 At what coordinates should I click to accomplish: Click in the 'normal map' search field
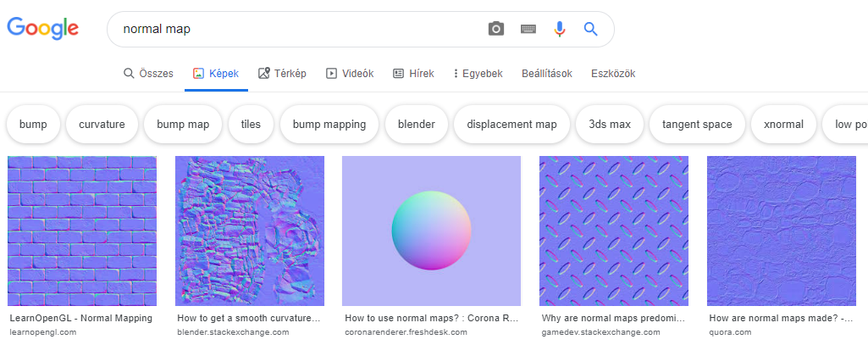pyautogui.click(x=296, y=29)
